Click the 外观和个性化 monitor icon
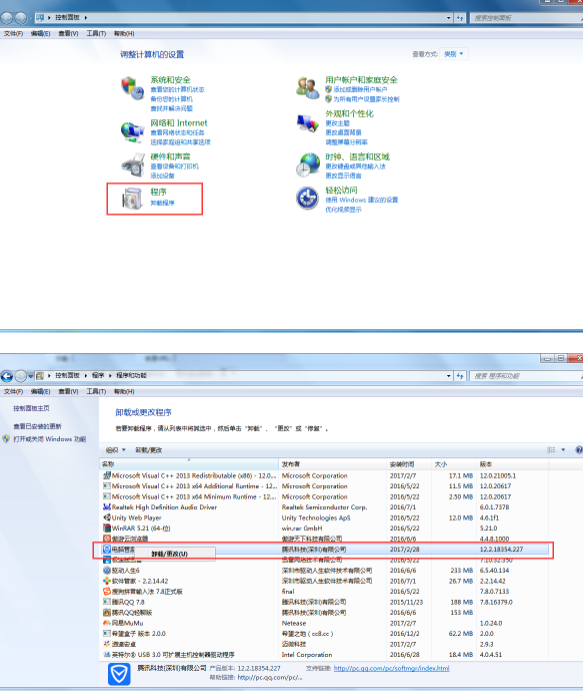The height and width of the screenshot is (692, 583). point(307,123)
